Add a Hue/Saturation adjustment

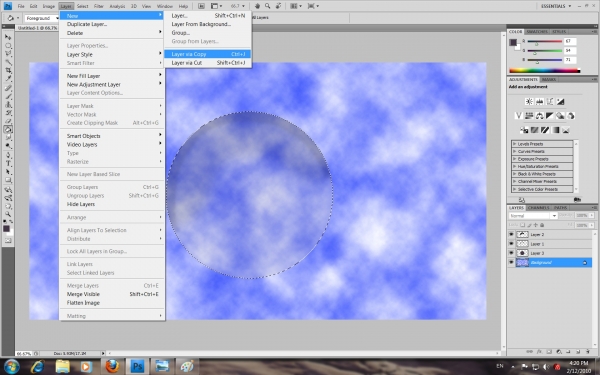(529, 116)
